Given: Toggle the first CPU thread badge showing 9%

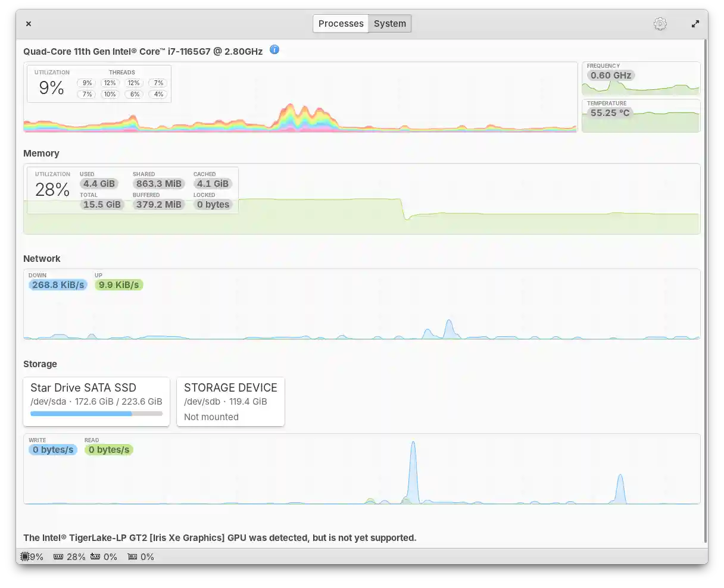Looking at the screenshot, I should pyautogui.click(x=86, y=83).
